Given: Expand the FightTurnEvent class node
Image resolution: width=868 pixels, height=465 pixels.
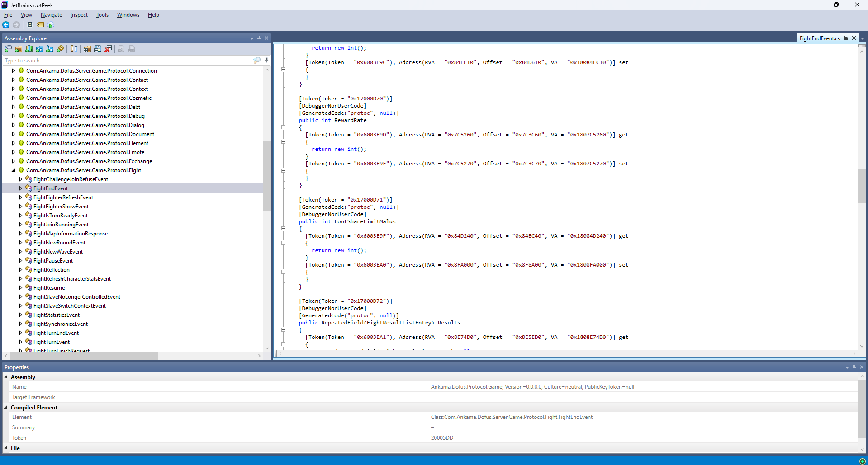Looking at the screenshot, I should click(20, 342).
